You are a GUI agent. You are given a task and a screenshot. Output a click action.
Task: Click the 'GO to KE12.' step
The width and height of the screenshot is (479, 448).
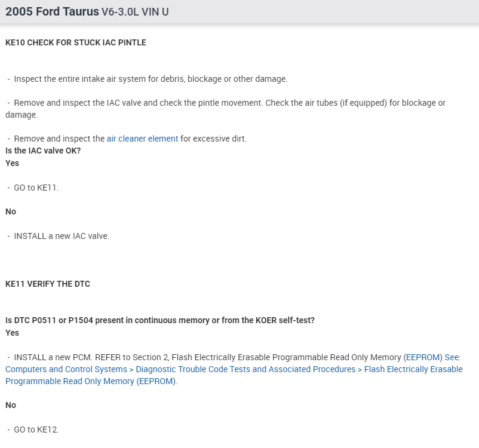point(36,429)
